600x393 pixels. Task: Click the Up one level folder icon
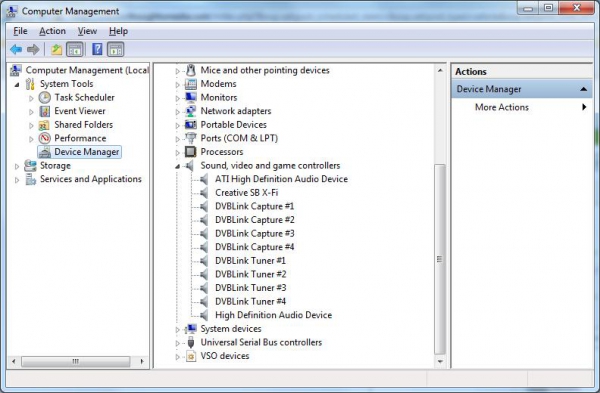coord(56,49)
